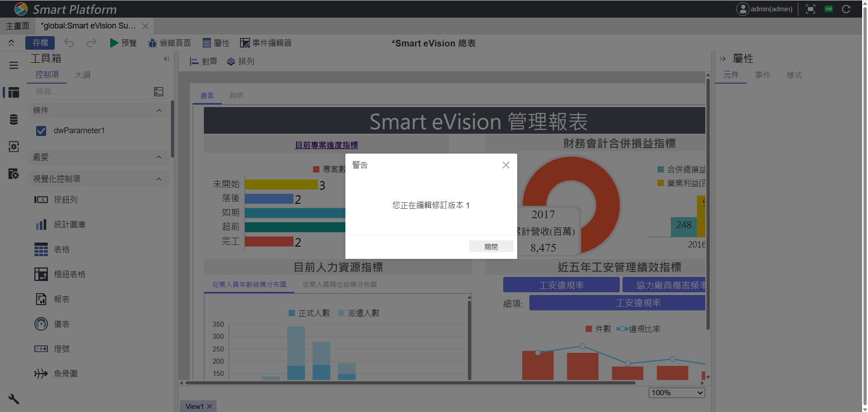
Task: Toggle the dwParameter1 checkbox
Action: pyautogui.click(x=41, y=131)
